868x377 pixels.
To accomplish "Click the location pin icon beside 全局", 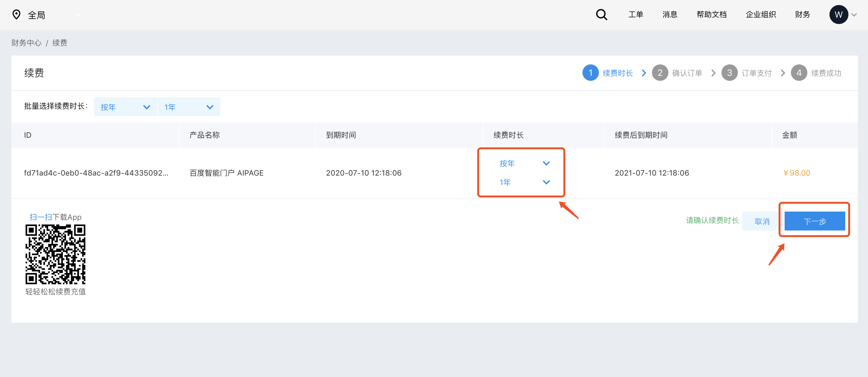I will click(16, 15).
